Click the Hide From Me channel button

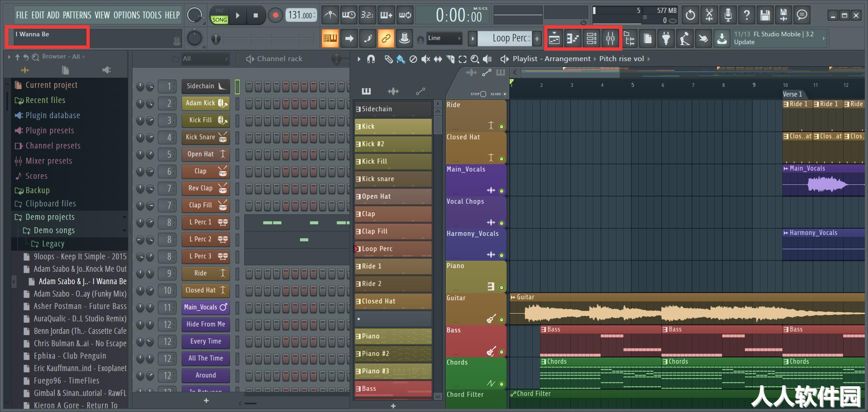click(x=206, y=324)
